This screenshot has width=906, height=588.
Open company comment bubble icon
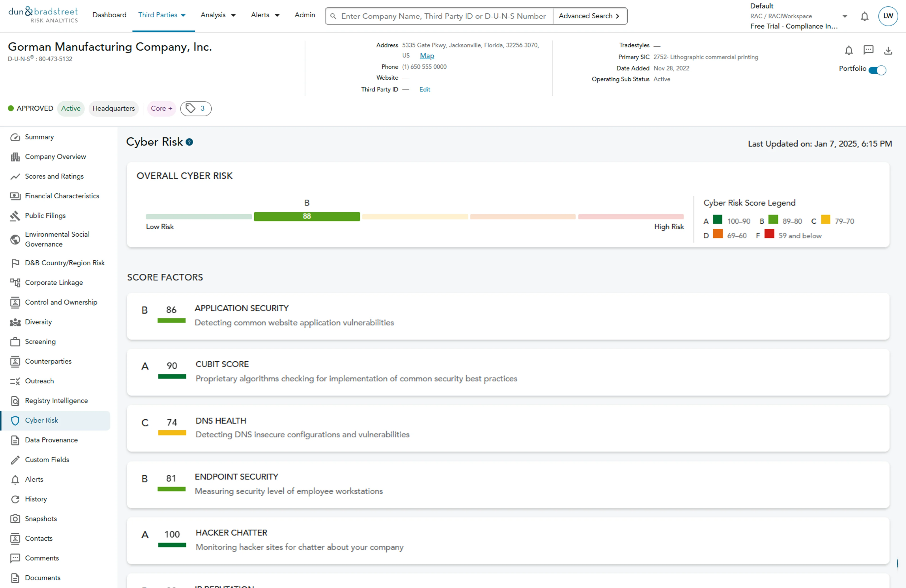pos(868,50)
